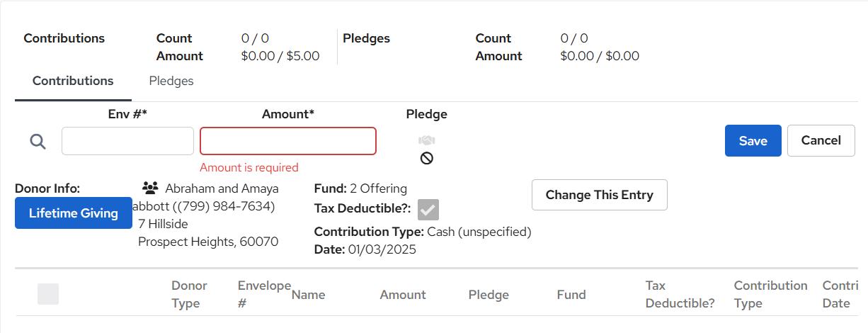The width and height of the screenshot is (868, 333).
Task: Click the Tax Deductible? column header
Action: [680, 295]
